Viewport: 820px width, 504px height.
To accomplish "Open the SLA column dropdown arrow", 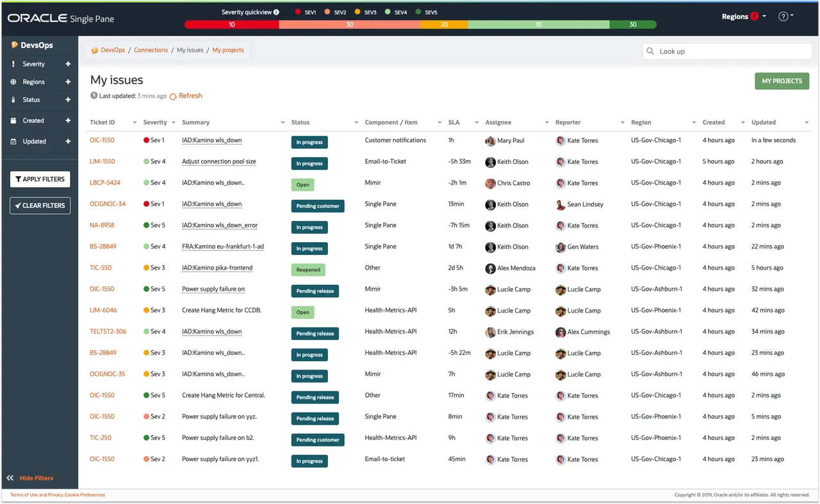I will 477,123.
